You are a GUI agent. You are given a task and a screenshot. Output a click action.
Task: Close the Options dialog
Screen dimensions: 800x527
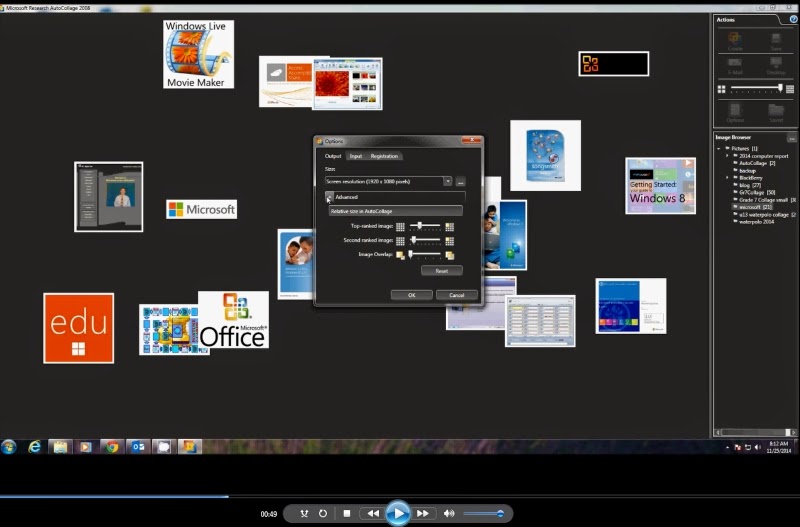pos(471,140)
